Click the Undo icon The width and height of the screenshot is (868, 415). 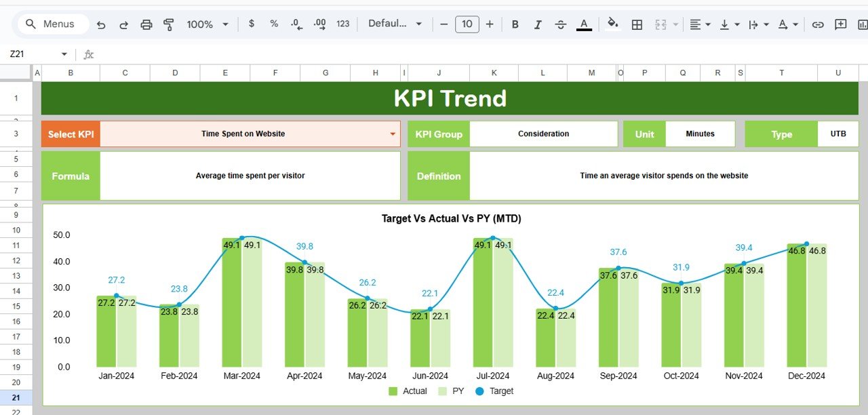[101, 24]
